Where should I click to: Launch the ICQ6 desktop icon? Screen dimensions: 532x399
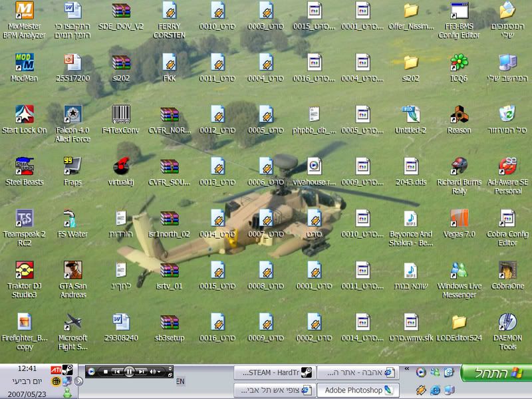(x=459, y=62)
